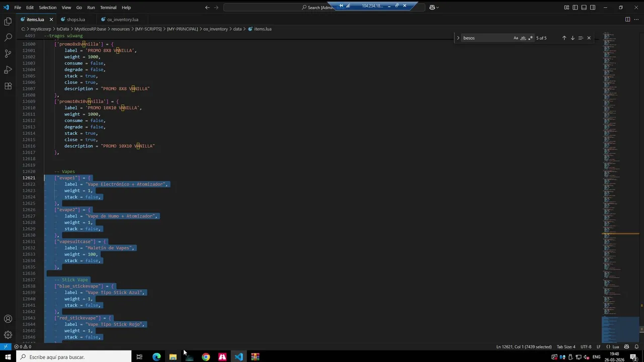Open errors and warnings count in status bar
644x362 pixels.
coord(23,347)
